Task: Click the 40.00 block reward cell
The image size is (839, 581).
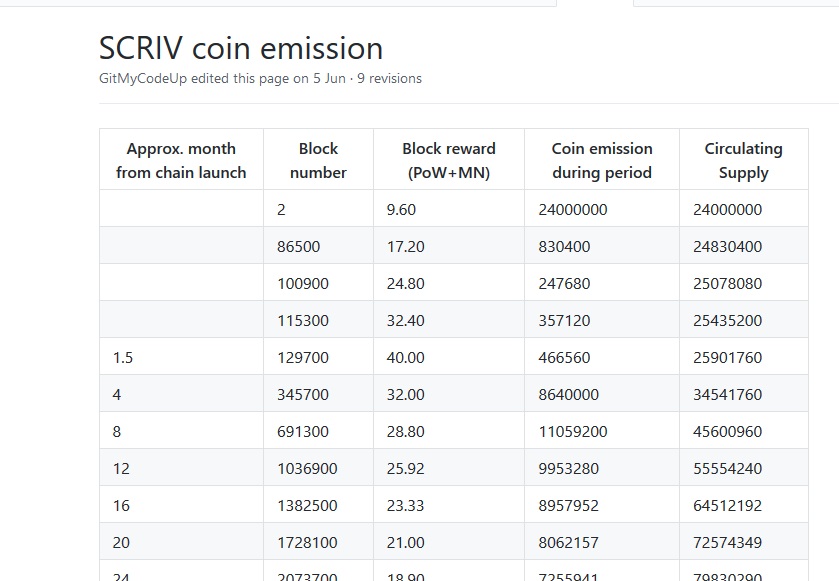Action: pos(405,357)
